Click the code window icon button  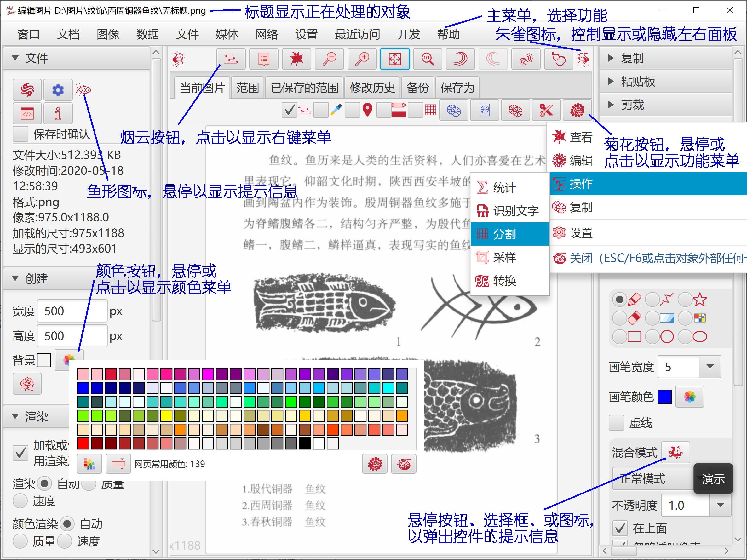(27, 113)
